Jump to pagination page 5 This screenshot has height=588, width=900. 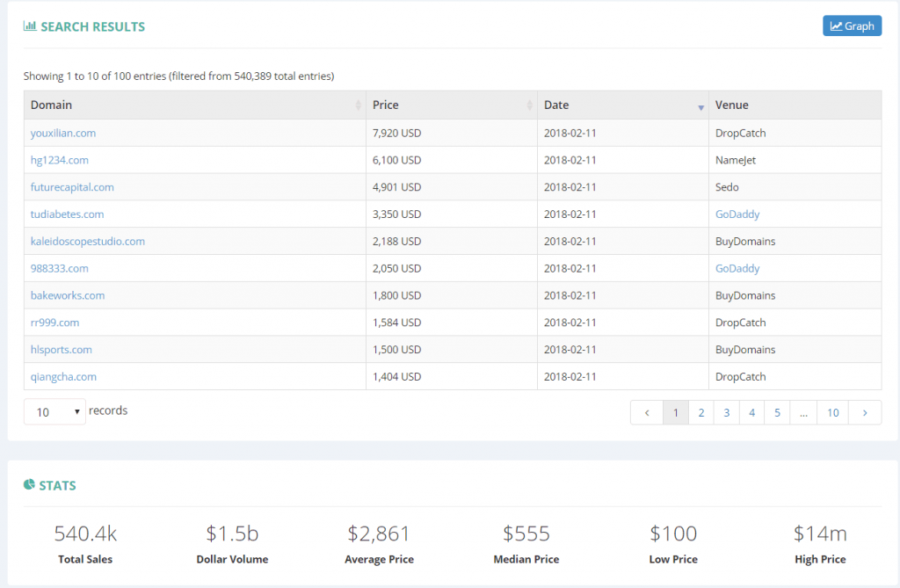(x=777, y=412)
